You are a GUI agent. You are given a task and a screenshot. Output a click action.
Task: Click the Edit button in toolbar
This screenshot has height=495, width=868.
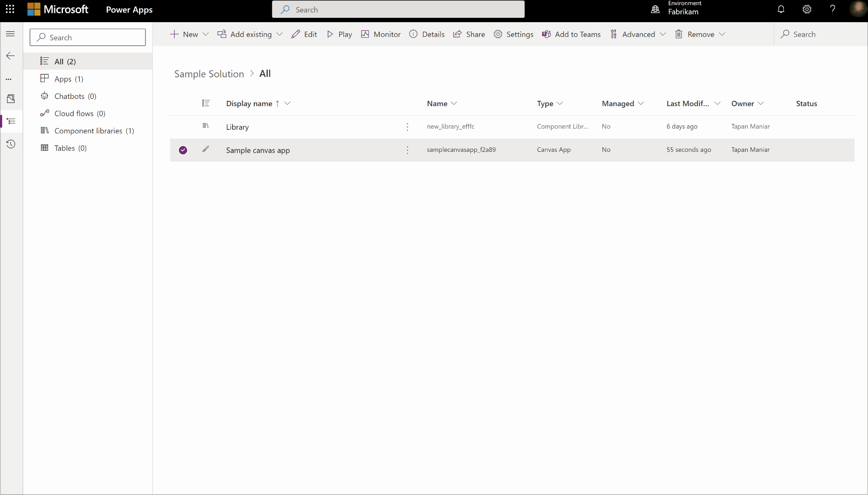pyautogui.click(x=304, y=34)
